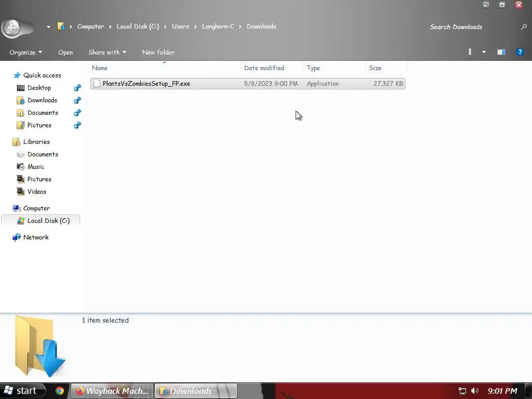The height and width of the screenshot is (399, 532).
Task: Open Help with the question mark icon
Action: tap(520, 52)
